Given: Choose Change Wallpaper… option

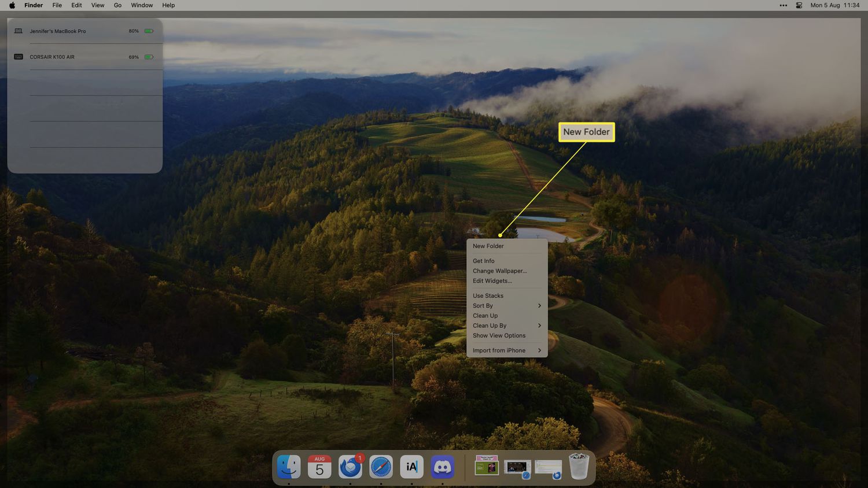Looking at the screenshot, I should click(499, 271).
